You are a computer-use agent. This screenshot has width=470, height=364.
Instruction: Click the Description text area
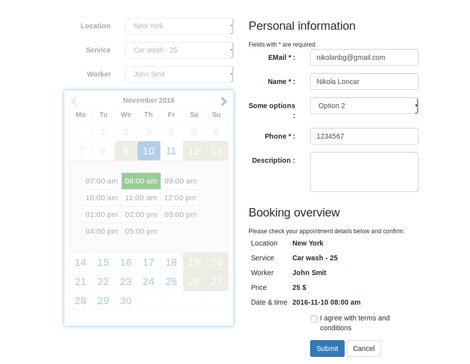(364, 172)
